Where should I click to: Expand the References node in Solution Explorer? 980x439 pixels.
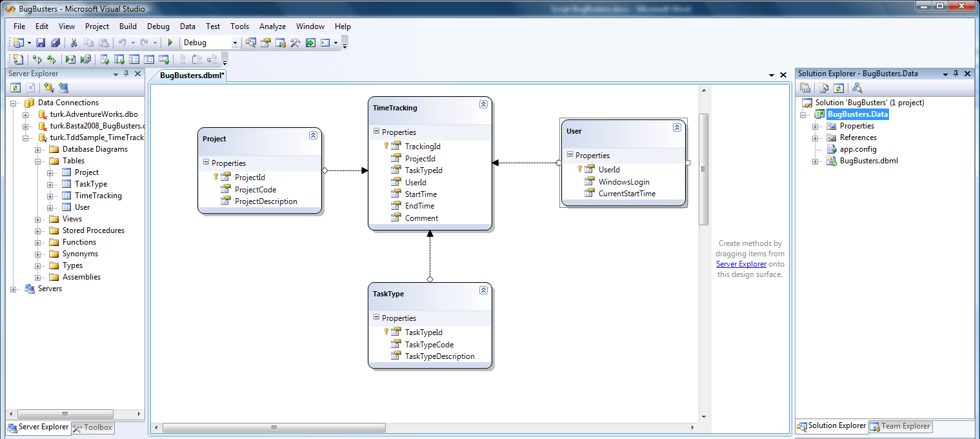815,138
